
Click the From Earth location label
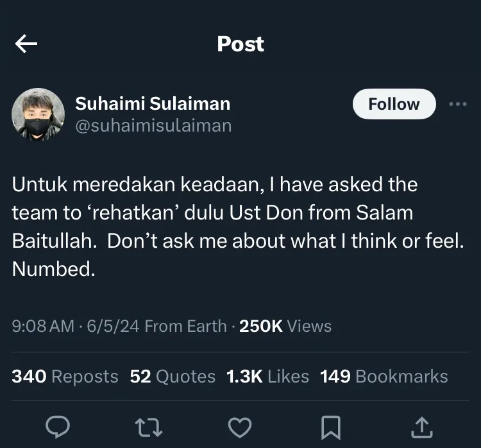click(x=185, y=326)
